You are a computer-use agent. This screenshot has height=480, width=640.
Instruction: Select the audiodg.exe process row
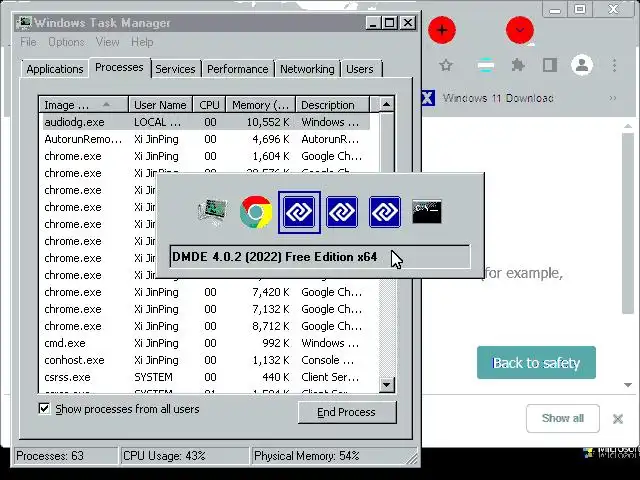point(206,122)
